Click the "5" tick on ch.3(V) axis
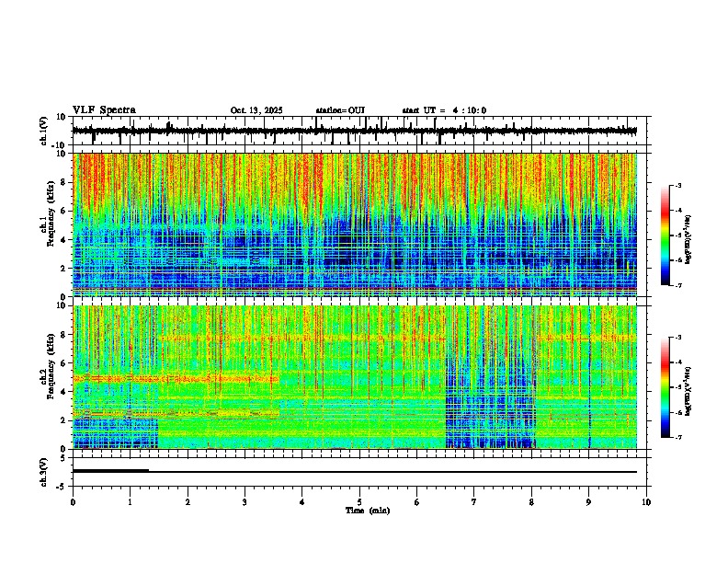728x563 pixels. tap(64, 458)
